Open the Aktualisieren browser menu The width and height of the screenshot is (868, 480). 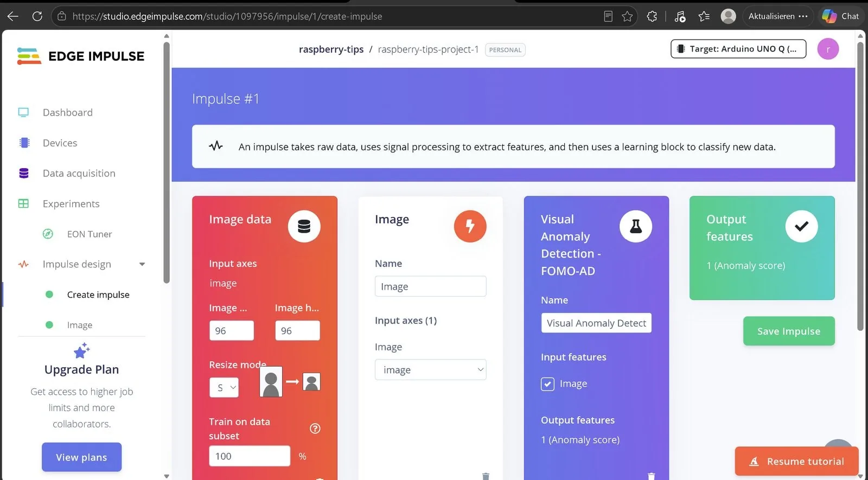click(778, 16)
